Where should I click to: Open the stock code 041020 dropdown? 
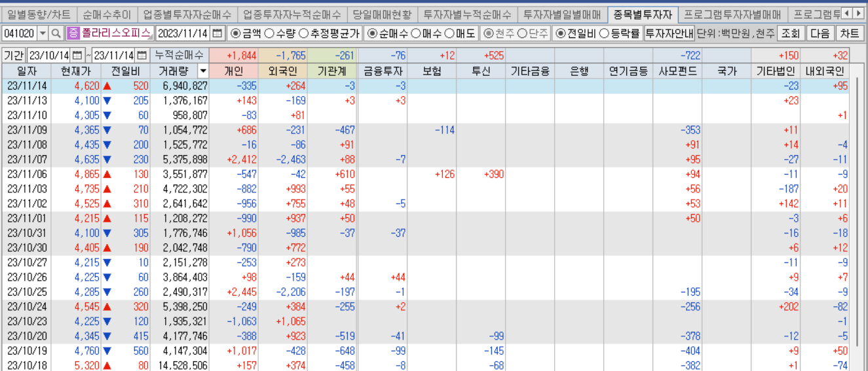pyautogui.click(x=43, y=33)
